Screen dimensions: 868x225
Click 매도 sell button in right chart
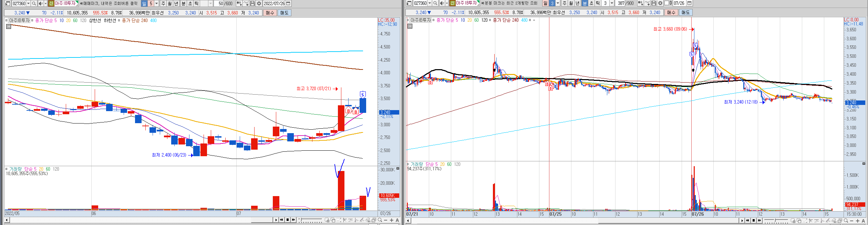pyautogui.click(x=685, y=12)
